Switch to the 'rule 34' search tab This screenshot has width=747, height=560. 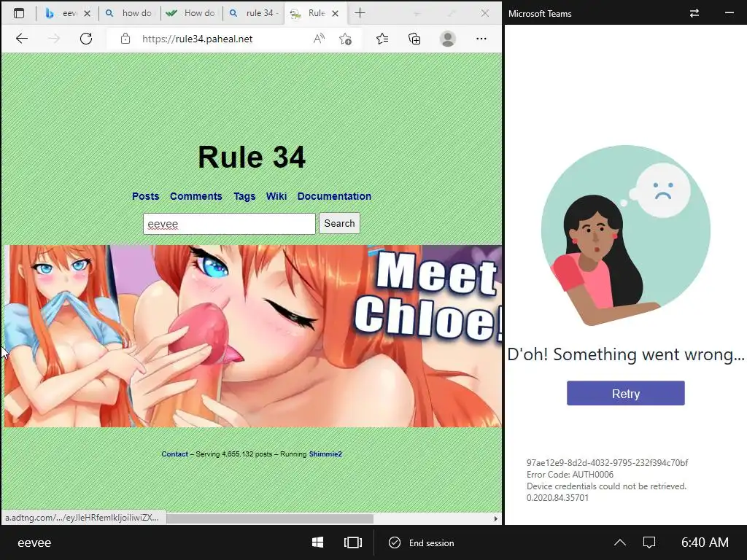(x=253, y=13)
